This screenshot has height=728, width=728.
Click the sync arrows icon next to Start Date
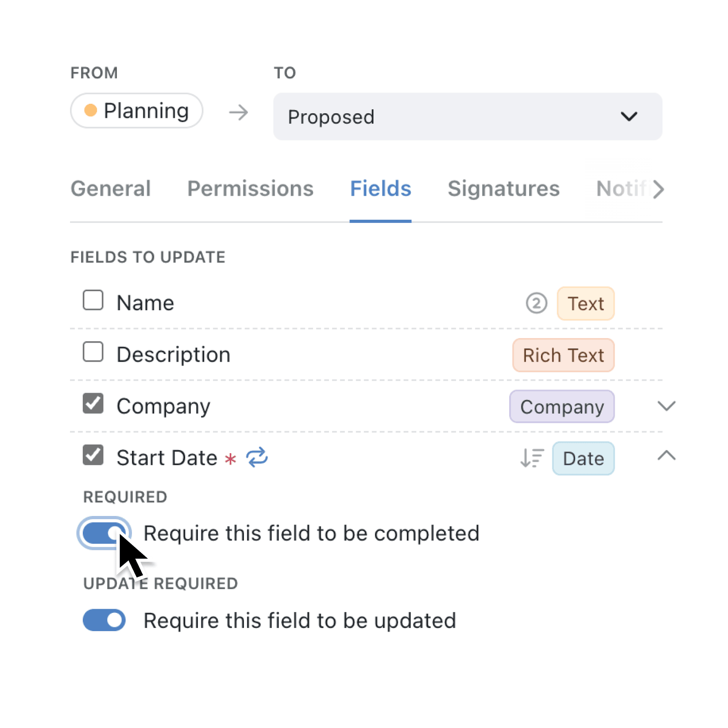257,457
